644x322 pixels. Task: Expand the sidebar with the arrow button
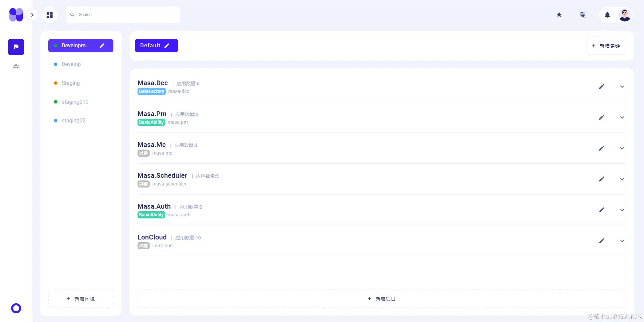point(32,15)
